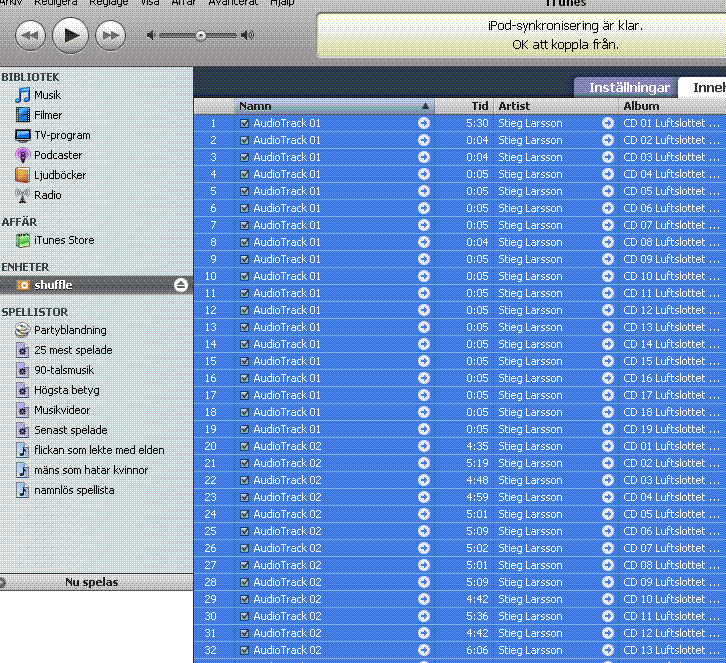This screenshot has width=726, height=663.
Task: Uncheck the checkbox for track row 19
Action: pos(245,429)
